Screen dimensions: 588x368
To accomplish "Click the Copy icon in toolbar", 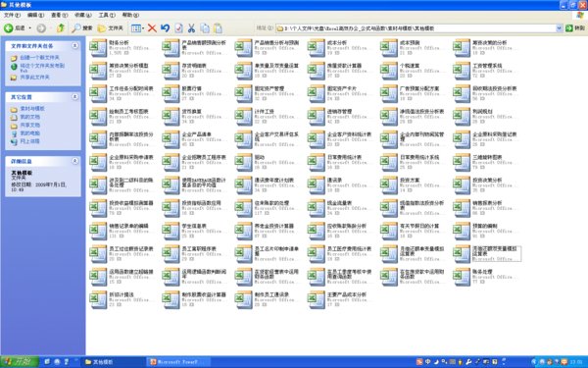I will pyautogui.click(x=205, y=28).
